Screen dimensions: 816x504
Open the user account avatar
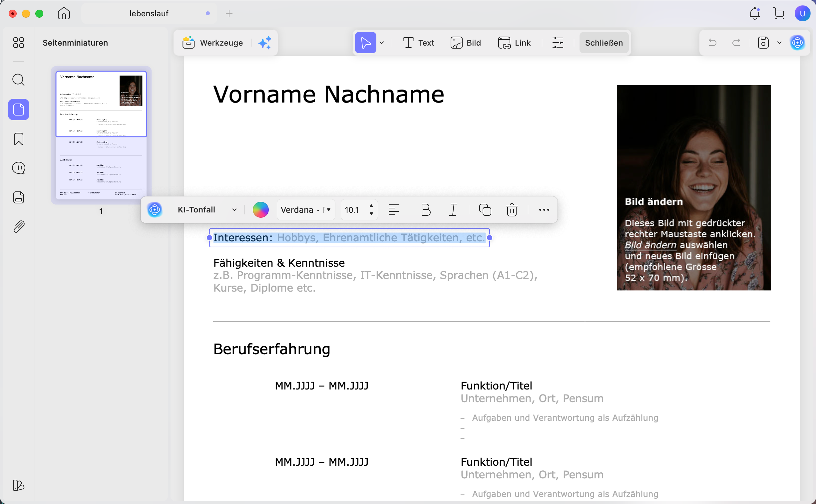click(x=802, y=13)
